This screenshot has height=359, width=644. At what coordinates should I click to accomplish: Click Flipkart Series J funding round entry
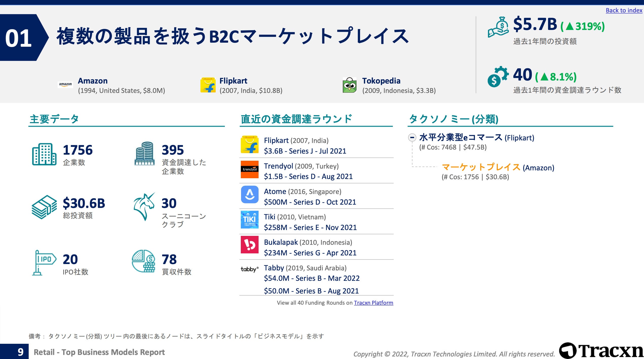[305, 151]
